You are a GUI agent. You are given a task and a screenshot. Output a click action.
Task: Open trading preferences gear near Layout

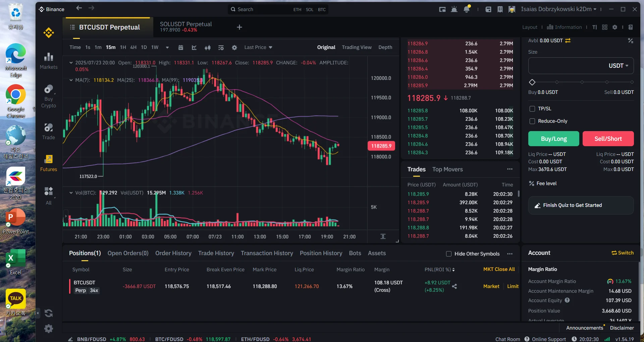(x=615, y=27)
